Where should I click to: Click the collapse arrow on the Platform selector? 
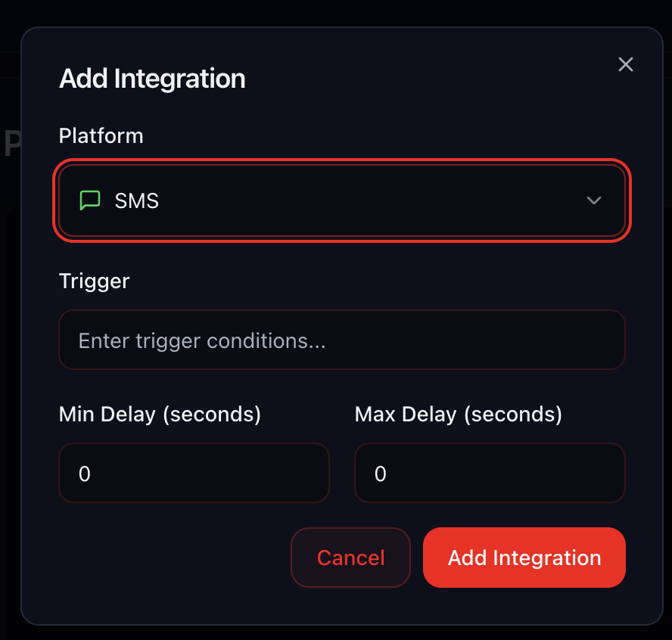click(x=594, y=200)
